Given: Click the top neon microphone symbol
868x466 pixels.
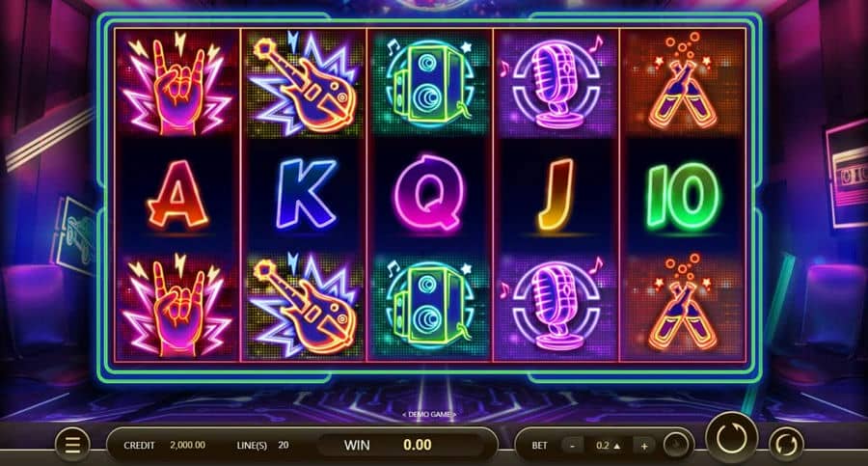Looking at the screenshot, I should [556, 83].
